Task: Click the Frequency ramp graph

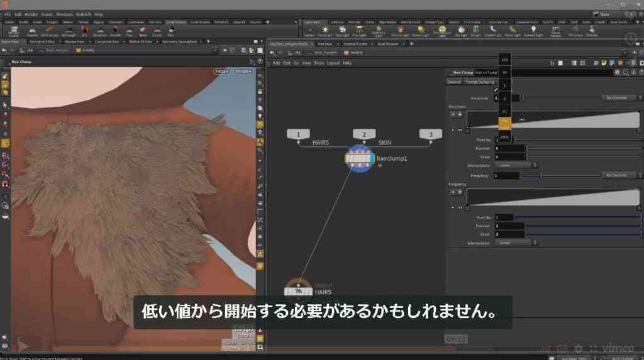Action: click(553, 197)
